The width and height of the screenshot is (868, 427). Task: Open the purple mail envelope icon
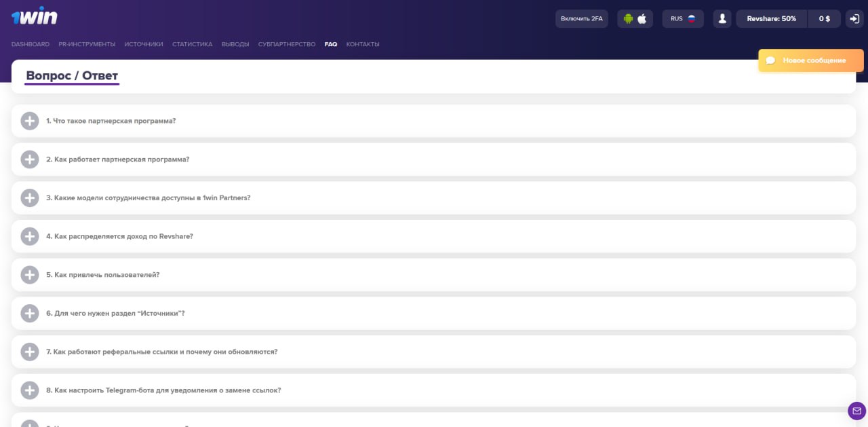tap(856, 411)
